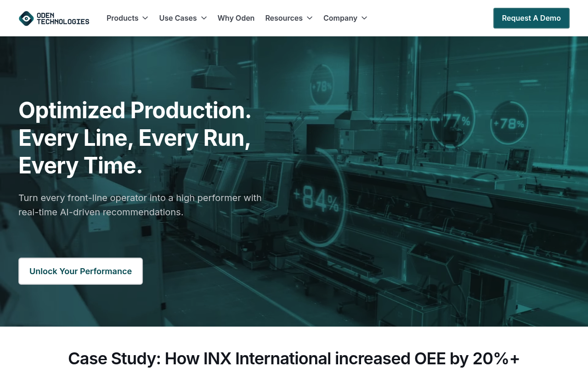Screen dimensions: 588x368
Task: Open the INX International case study heading
Action: [x=294, y=358]
